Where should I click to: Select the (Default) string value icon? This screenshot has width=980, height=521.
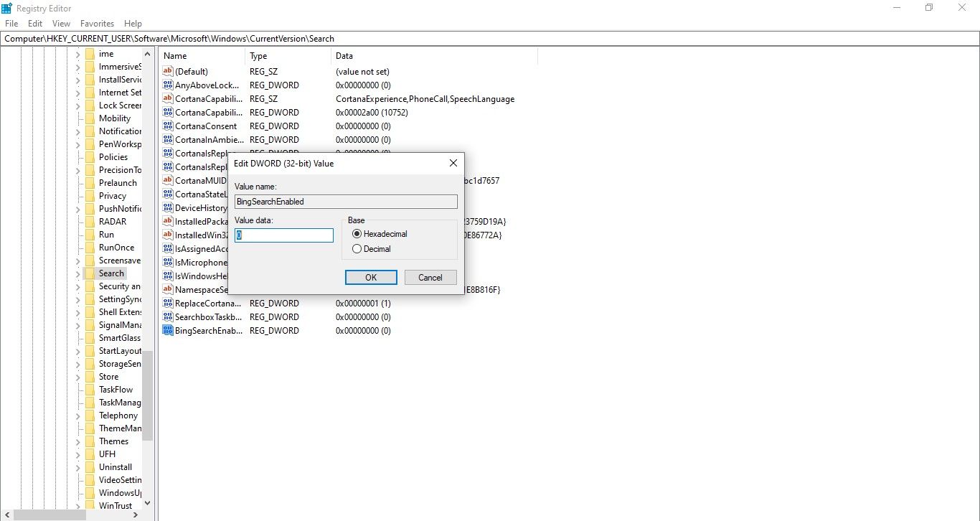click(168, 72)
